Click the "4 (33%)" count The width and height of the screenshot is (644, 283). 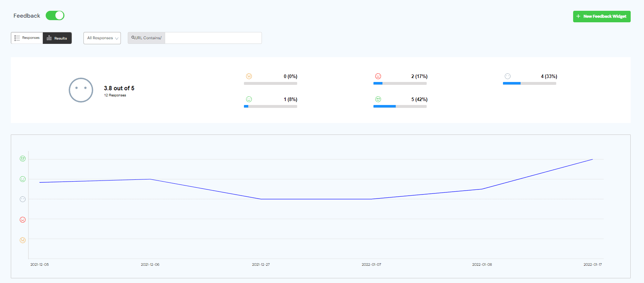point(549,76)
